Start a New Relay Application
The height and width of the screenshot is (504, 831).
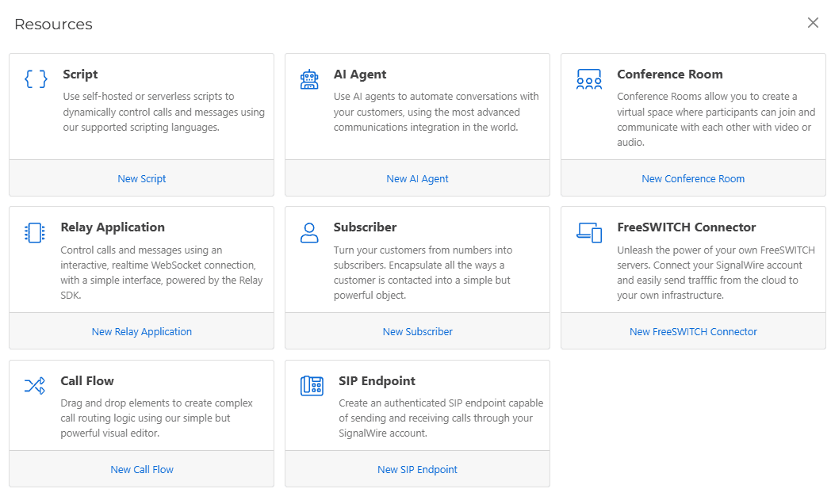click(x=141, y=332)
